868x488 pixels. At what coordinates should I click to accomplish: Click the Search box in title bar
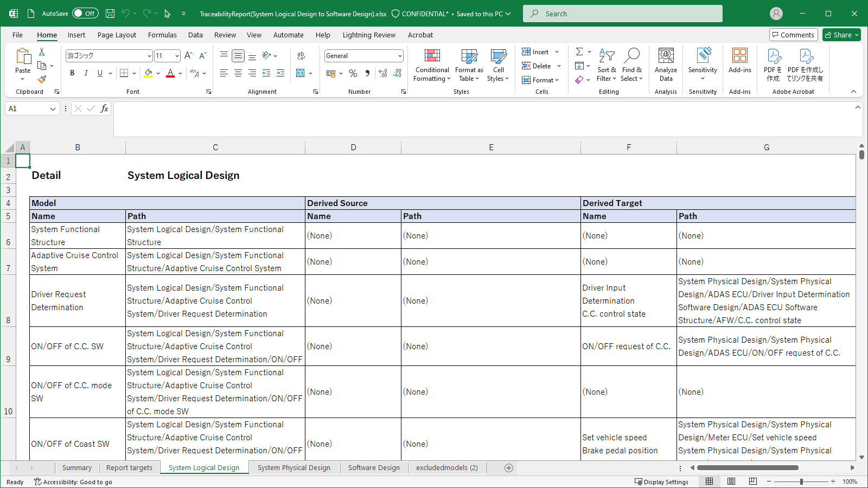(x=623, y=14)
